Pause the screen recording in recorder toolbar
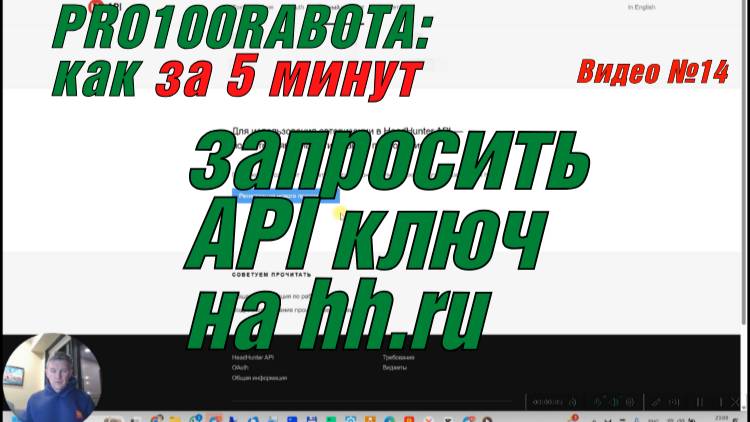 tap(700, 402)
